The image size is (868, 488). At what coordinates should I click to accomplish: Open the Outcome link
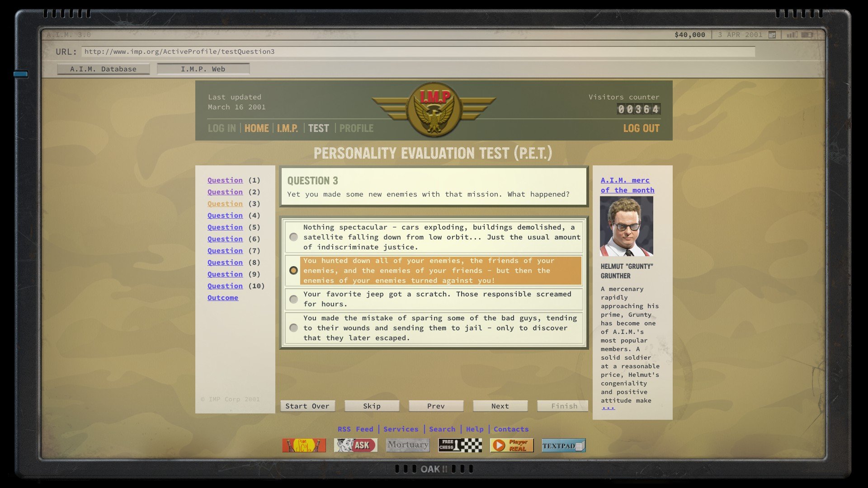tap(223, 298)
